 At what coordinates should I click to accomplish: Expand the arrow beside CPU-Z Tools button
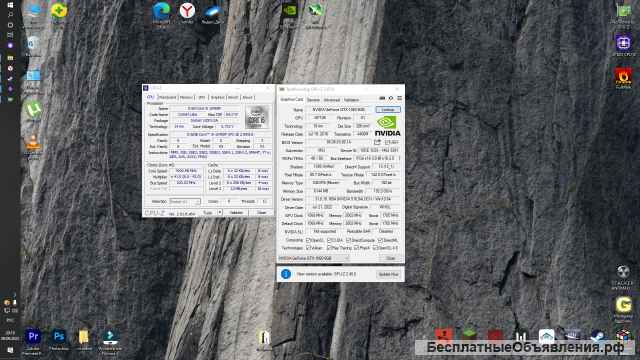pos(220,213)
